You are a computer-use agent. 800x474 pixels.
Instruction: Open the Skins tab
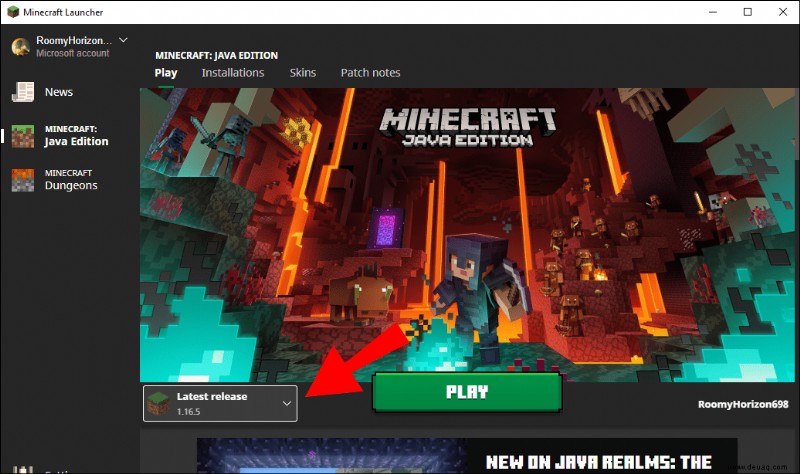tap(303, 73)
